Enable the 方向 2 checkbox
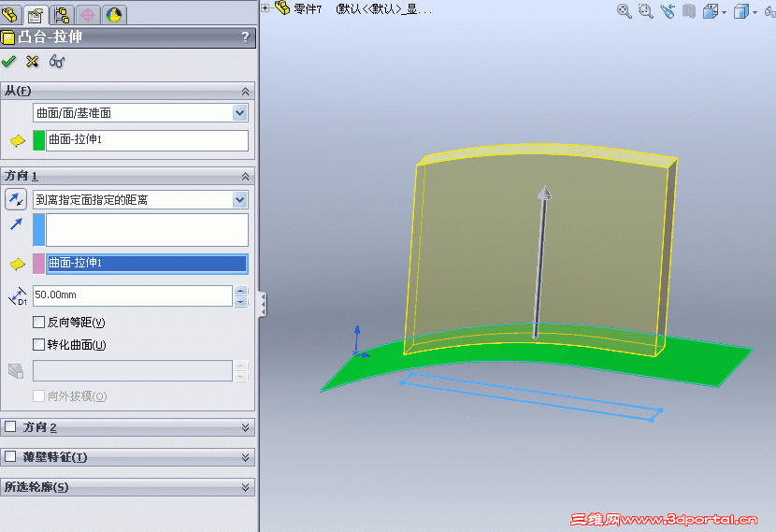This screenshot has width=776, height=532. [x=10, y=426]
